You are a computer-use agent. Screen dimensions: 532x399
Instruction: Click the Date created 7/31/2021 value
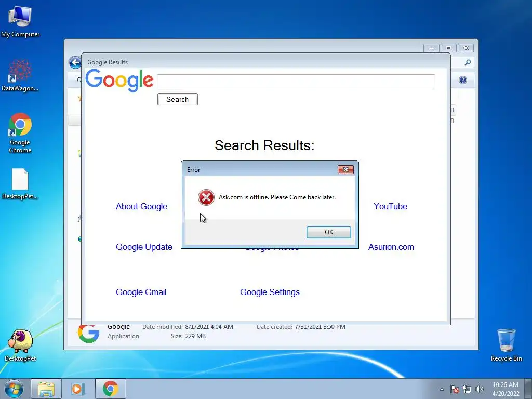click(320, 327)
